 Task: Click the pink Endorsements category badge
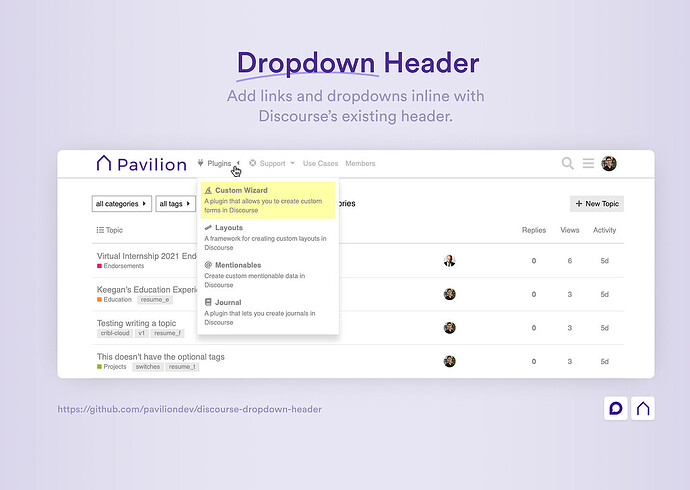[x=121, y=266]
